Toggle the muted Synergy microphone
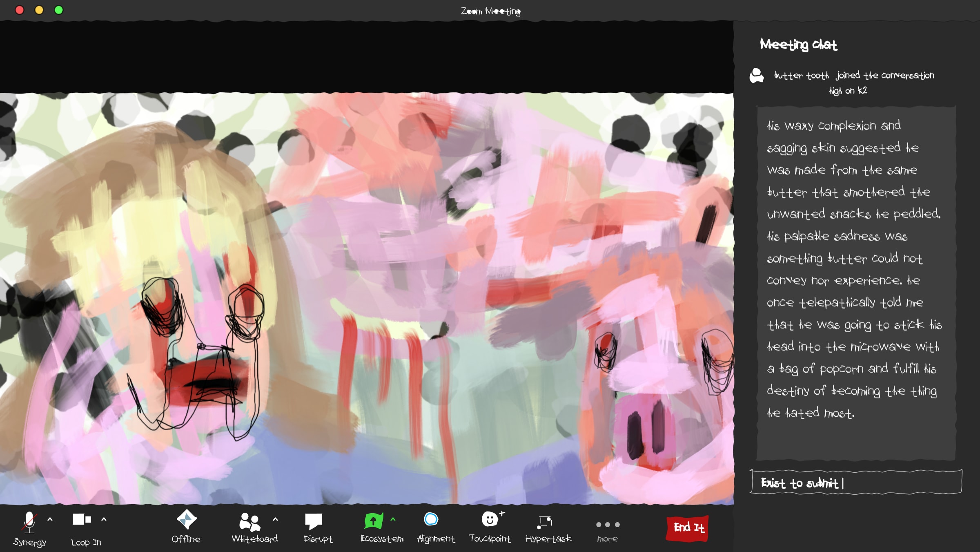 (29, 522)
